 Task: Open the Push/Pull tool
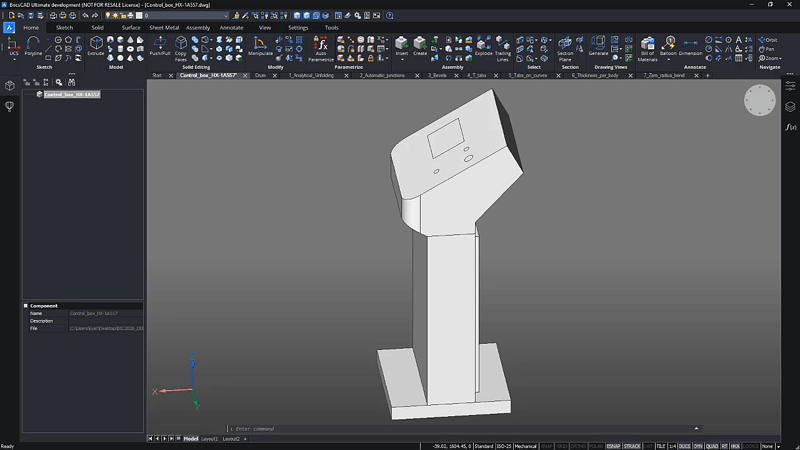pos(160,45)
